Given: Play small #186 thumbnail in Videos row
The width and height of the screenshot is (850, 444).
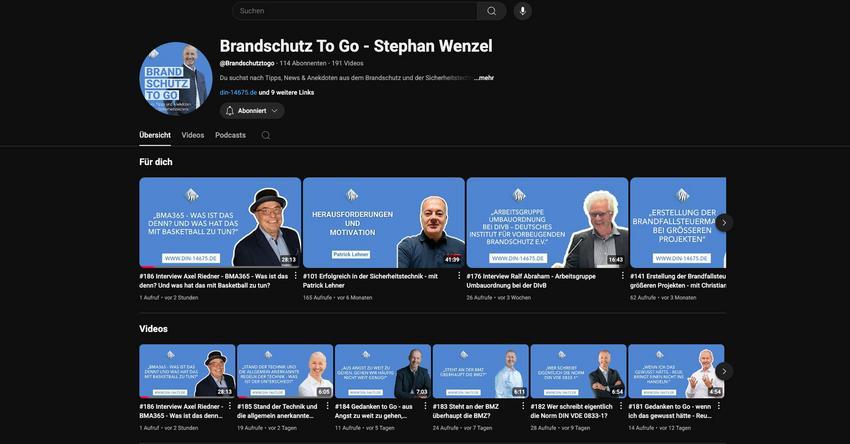Looking at the screenshot, I should (x=187, y=371).
